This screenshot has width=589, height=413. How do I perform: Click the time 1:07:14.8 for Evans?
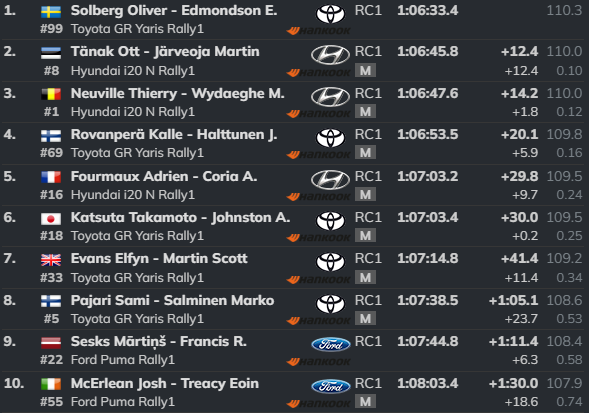tap(427, 259)
